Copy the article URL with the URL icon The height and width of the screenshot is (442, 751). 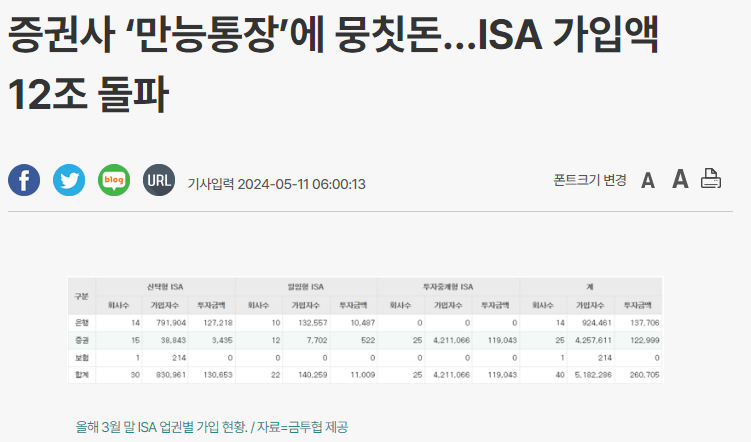159,180
